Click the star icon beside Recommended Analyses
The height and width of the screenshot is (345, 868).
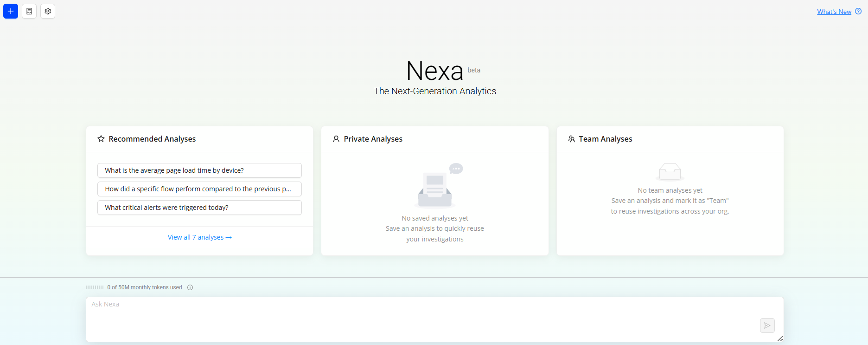click(x=101, y=139)
